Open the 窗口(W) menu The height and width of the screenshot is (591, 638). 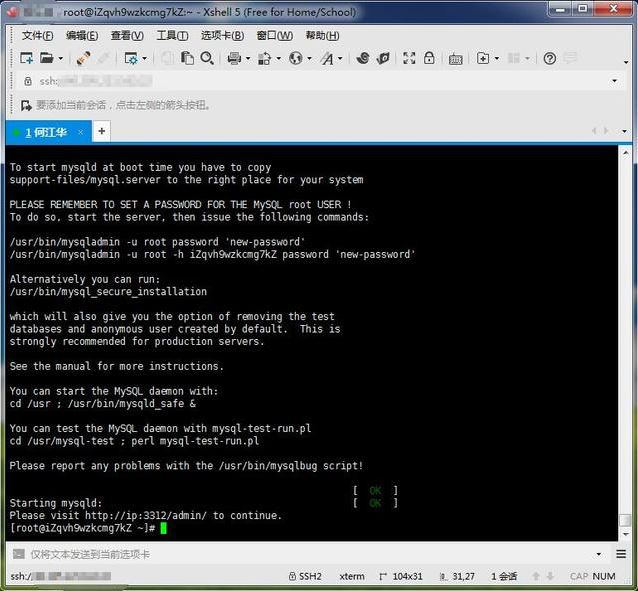point(274,36)
